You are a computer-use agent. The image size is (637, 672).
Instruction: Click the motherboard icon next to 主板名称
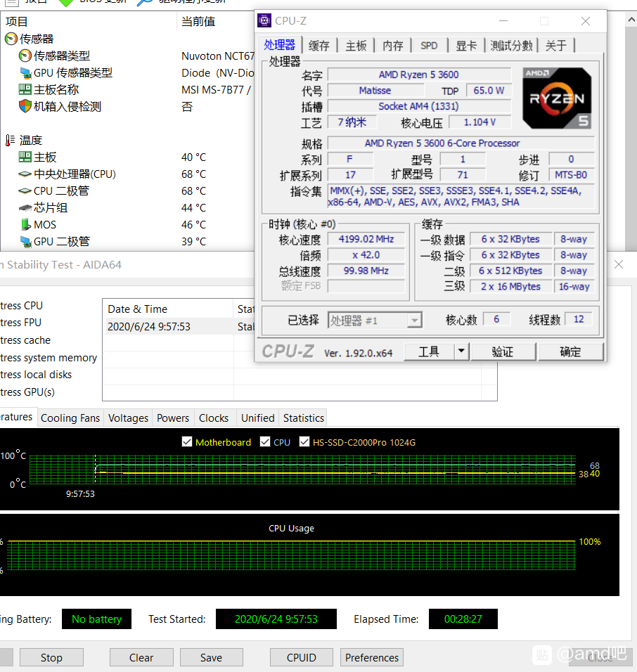click(x=25, y=89)
